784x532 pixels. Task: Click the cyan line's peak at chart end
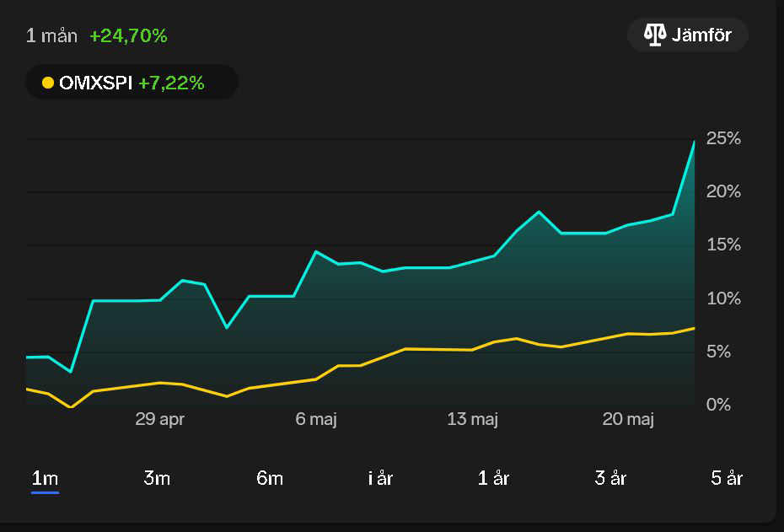694,142
